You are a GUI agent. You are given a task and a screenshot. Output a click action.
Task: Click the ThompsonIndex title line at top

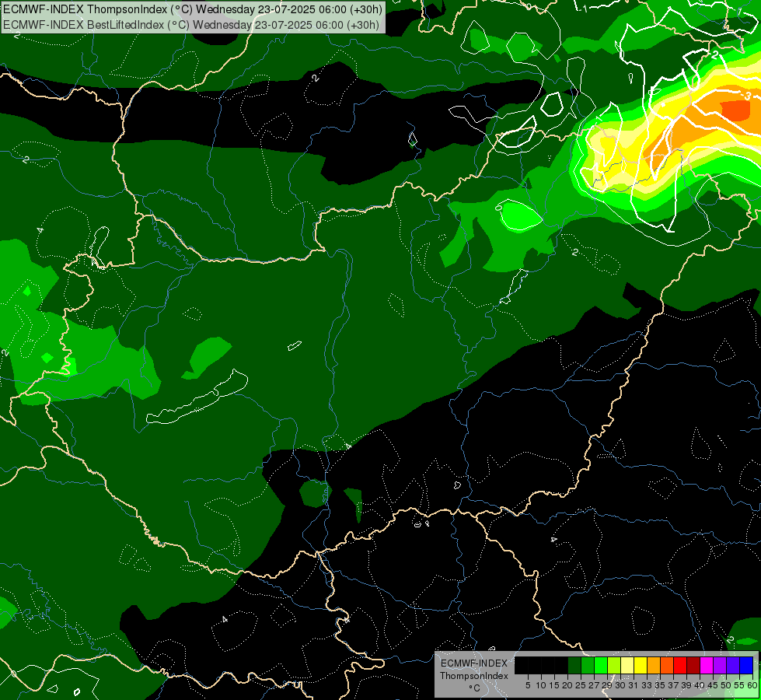[193, 9]
